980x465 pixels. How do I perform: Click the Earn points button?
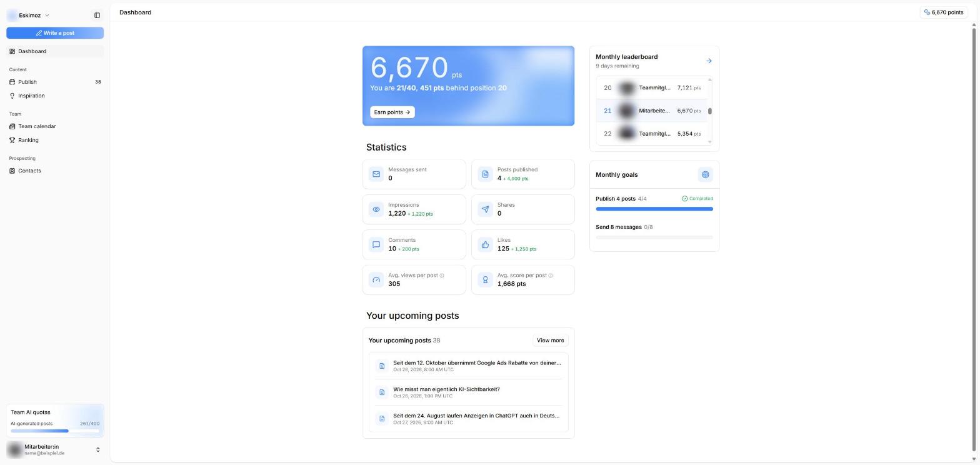pos(392,112)
